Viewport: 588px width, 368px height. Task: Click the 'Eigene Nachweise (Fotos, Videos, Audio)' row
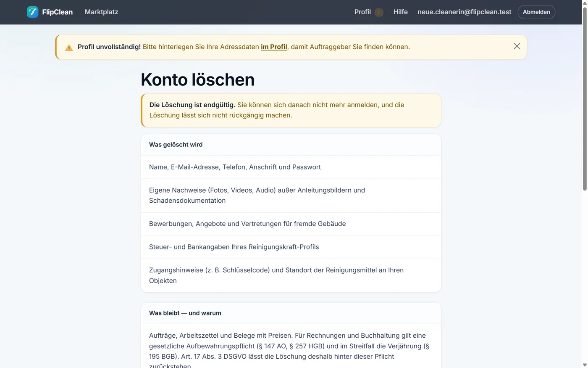coord(291,196)
